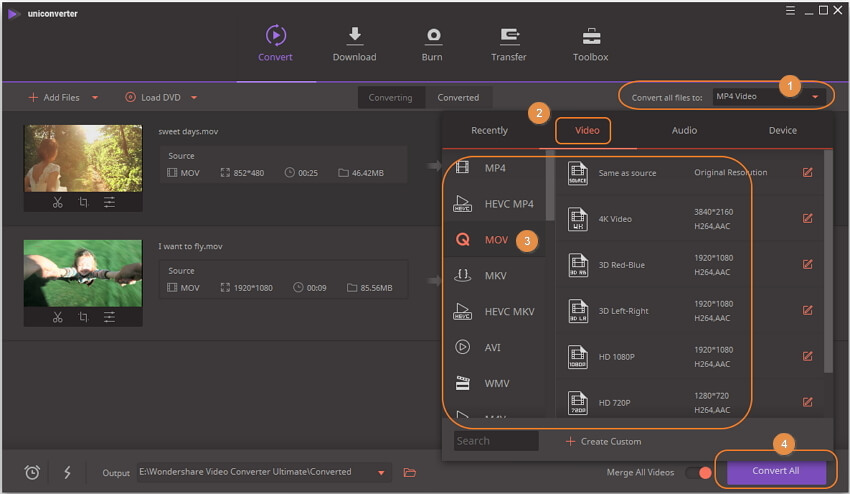Open effect settings for sweet days.mov

click(109, 202)
